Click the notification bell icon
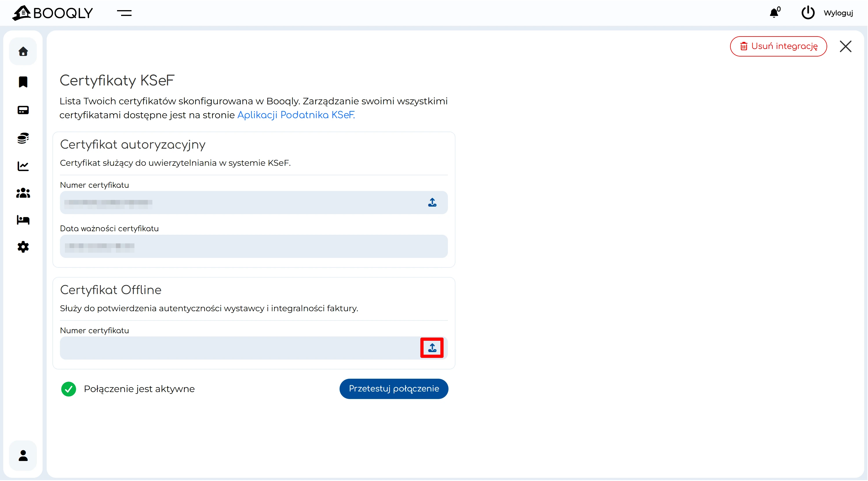Image resolution: width=868 pixels, height=481 pixels. click(x=774, y=13)
